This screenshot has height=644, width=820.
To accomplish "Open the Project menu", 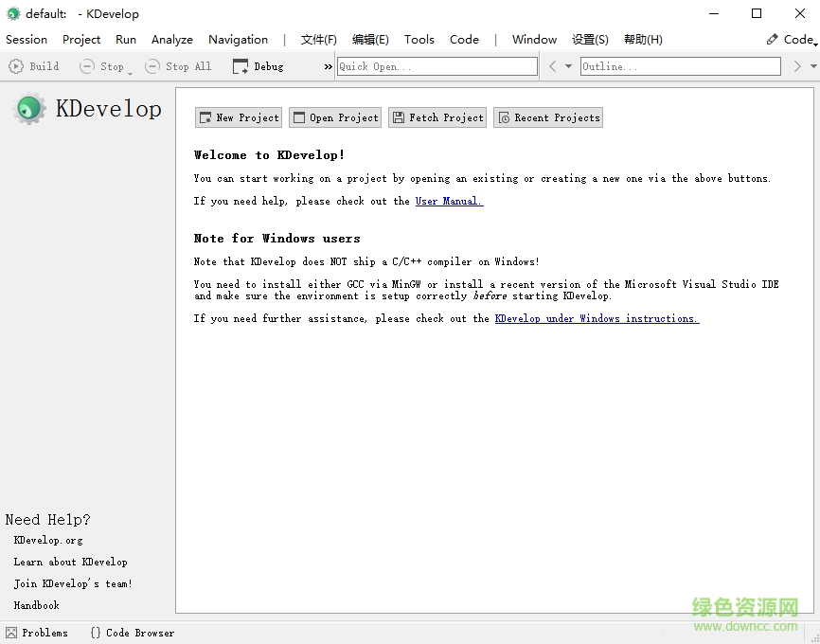I will pyautogui.click(x=81, y=39).
